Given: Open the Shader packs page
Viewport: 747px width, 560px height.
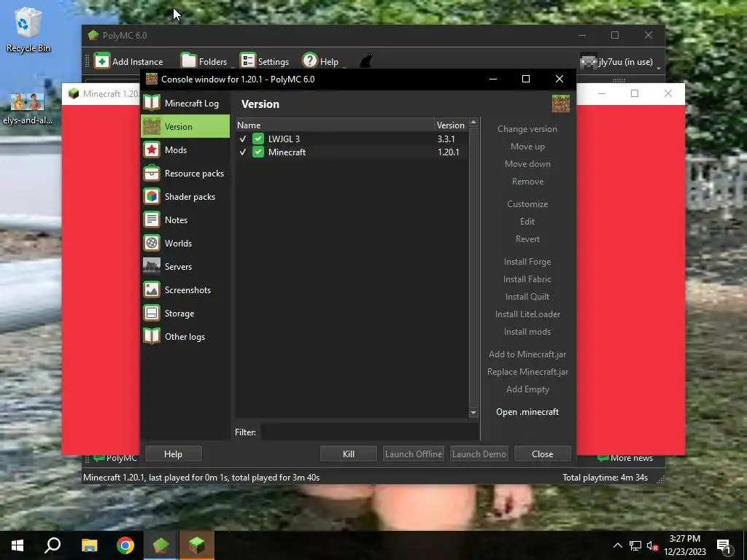Looking at the screenshot, I should click(185, 197).
